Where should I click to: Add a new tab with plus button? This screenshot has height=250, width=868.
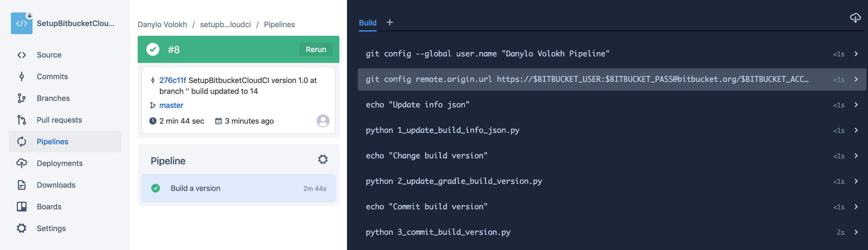(x=390, y=22)
